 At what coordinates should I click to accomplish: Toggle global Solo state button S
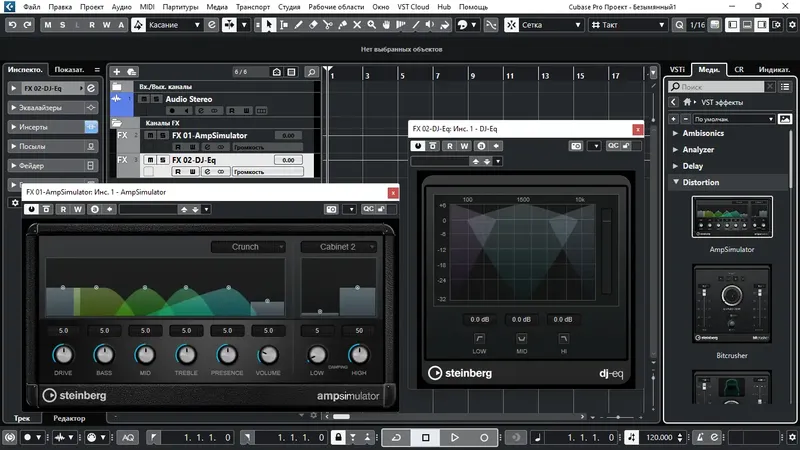coord(62,24)
